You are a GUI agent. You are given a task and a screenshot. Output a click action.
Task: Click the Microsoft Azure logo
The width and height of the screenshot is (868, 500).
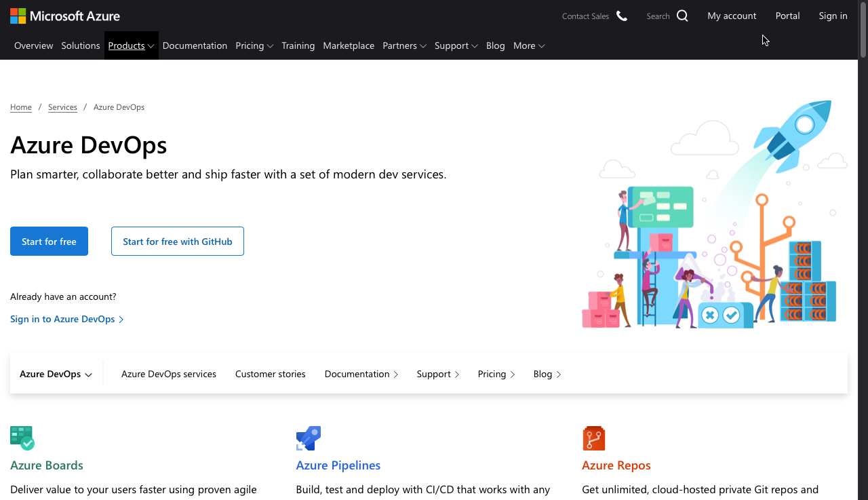pos(65,16)
